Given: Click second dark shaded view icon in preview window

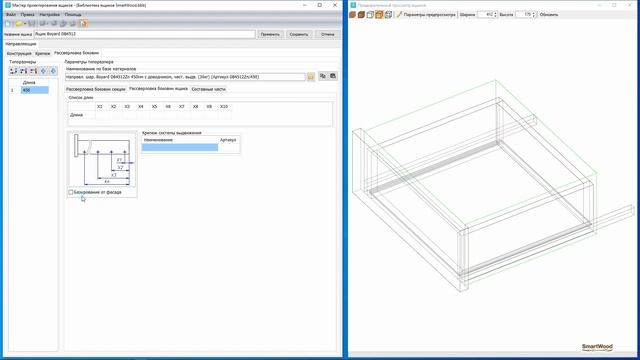Looking at the screenshot, I should 361,15.
